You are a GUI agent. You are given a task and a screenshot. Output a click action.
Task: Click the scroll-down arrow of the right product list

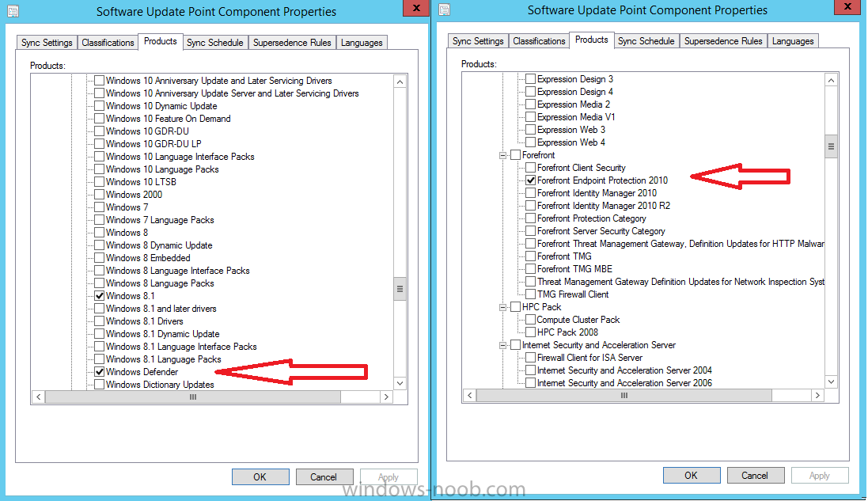tap(831, 381)
